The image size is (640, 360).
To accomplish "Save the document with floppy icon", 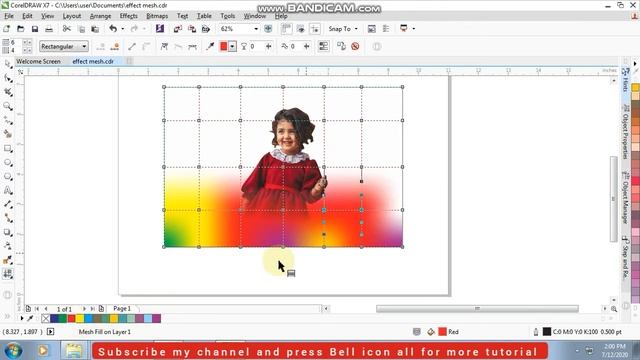I will pyautogui.click(x=35, y=29).
